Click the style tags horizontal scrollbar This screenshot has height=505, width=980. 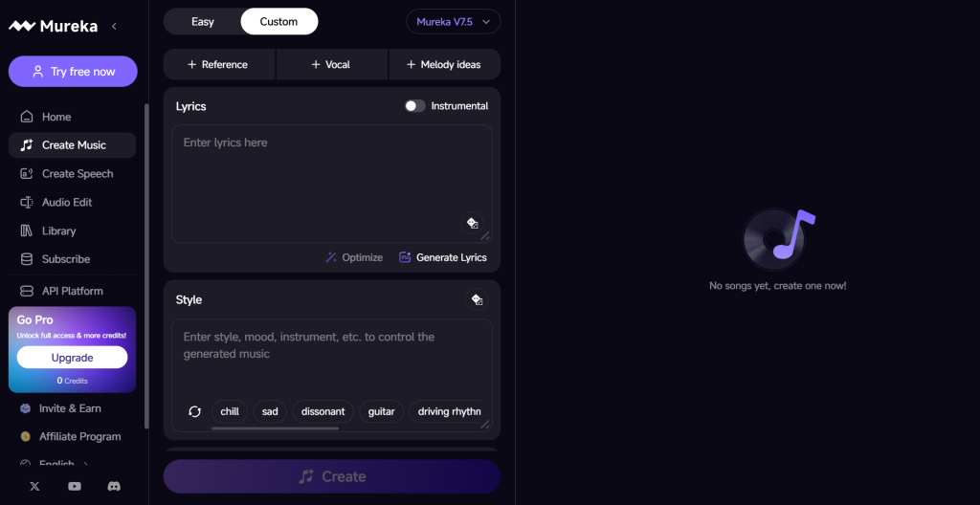pyautogui.click(x=275, y=428)
